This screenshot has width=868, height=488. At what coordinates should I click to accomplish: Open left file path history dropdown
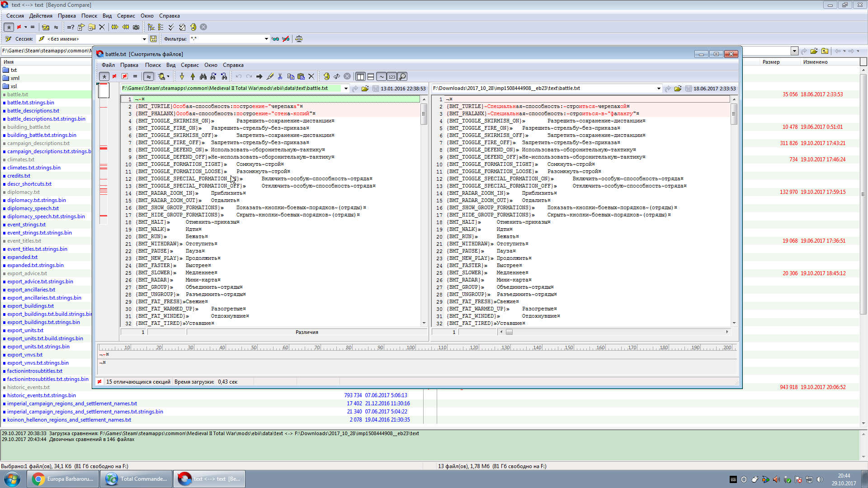click(346, 89)
